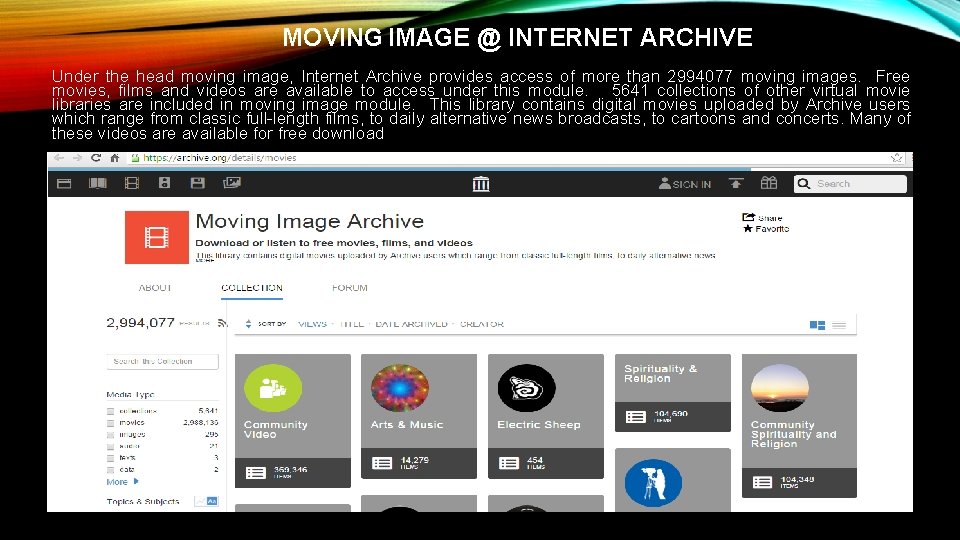
Task: Click the browser address bar URL
Action: pyautogui.click(x=220, y=158)
